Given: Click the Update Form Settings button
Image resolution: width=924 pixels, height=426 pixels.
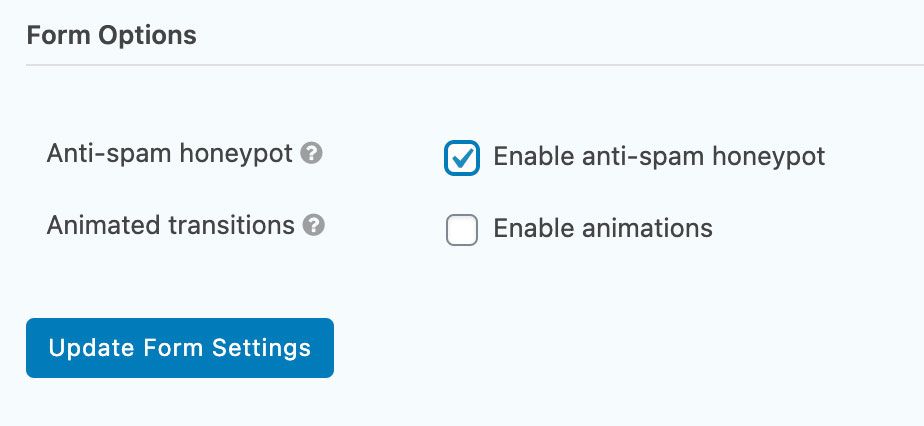Looking at the screenshot, I should point(180,348).
